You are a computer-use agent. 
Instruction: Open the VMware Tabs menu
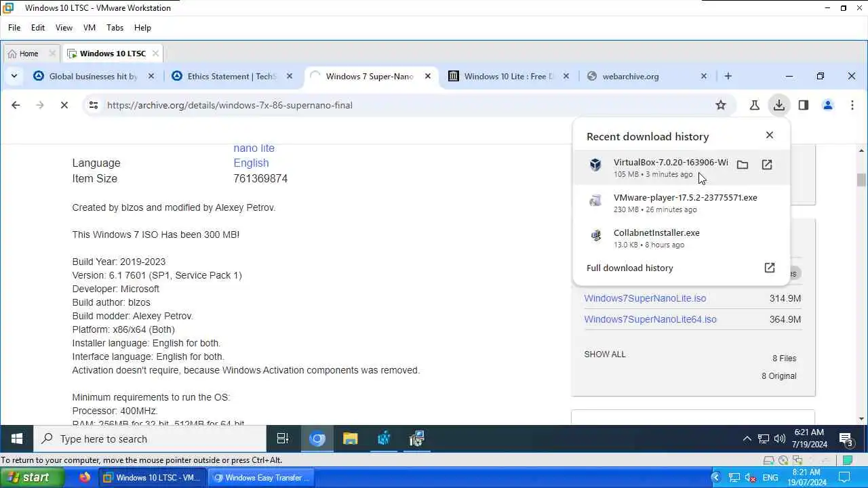115,28
